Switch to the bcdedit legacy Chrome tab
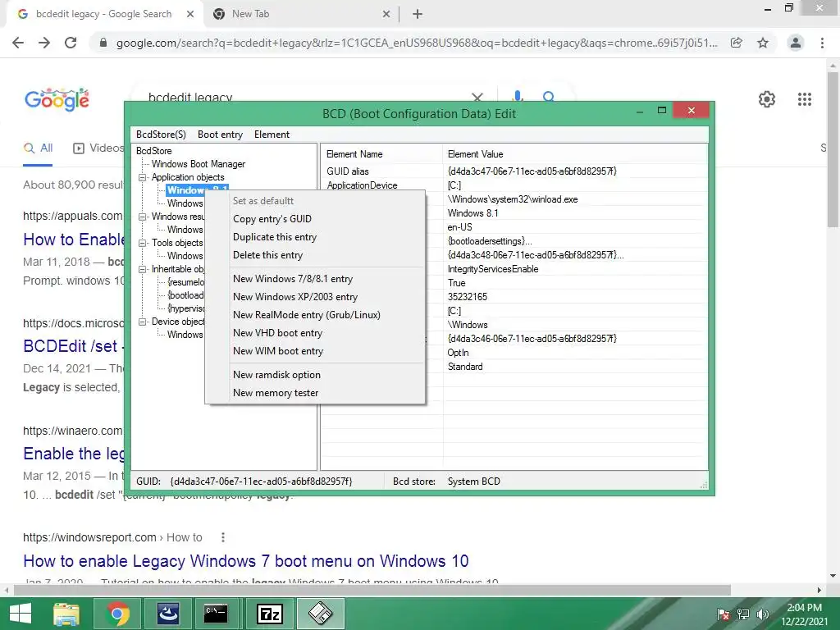Screen dimensions: 840x630 click(x=103, y=14)
